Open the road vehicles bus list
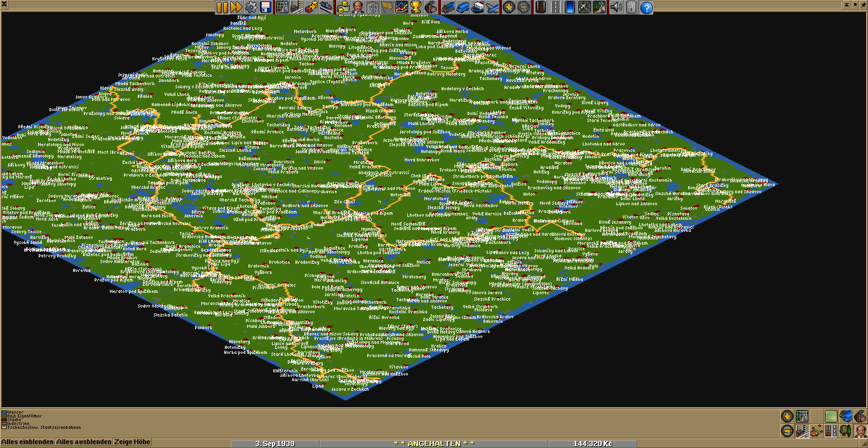 click(x=462, y=7)
